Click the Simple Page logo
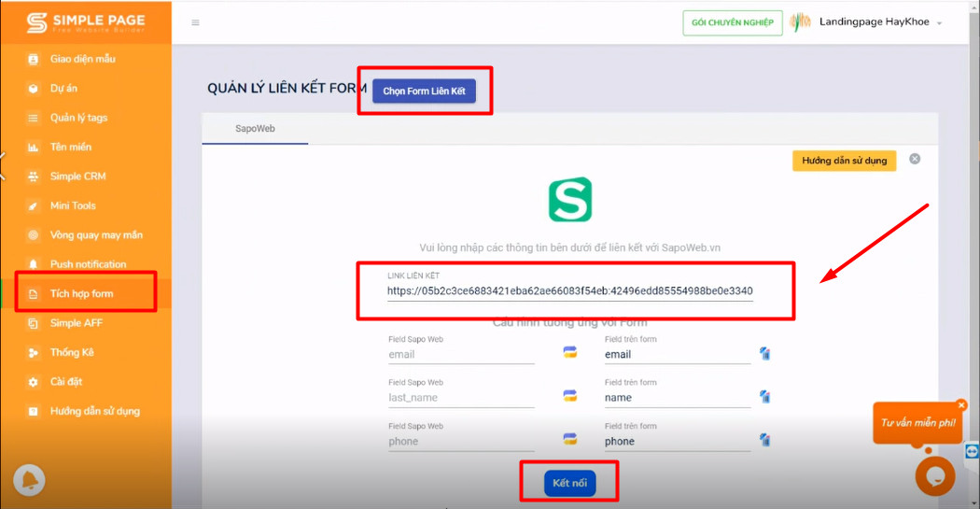 [x=86, y=22]
